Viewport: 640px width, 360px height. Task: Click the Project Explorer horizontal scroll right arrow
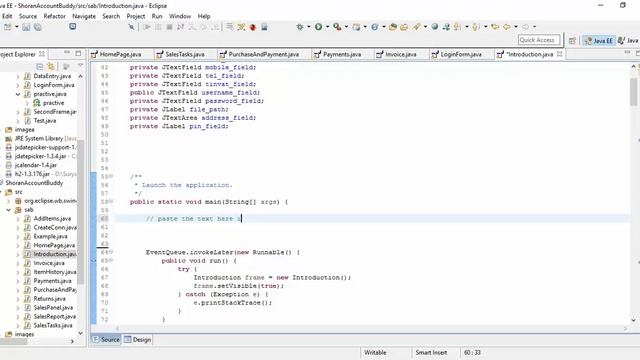point(72,341)
